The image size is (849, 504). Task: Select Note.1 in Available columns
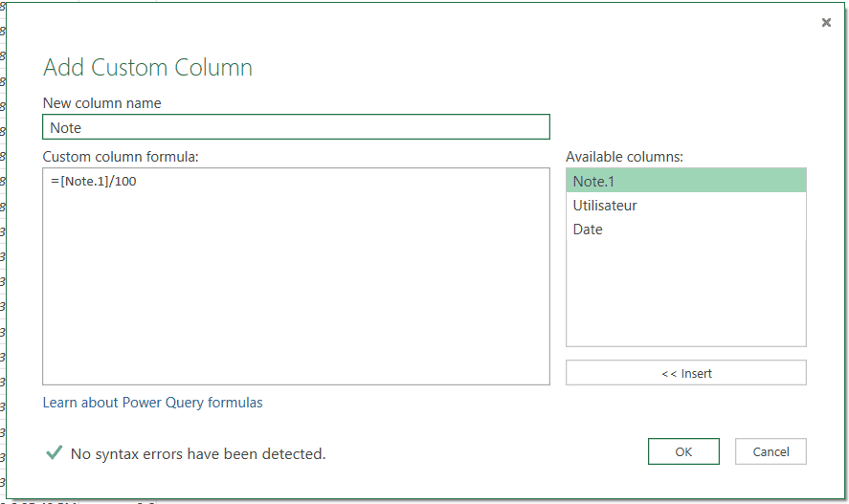[685, 181]
